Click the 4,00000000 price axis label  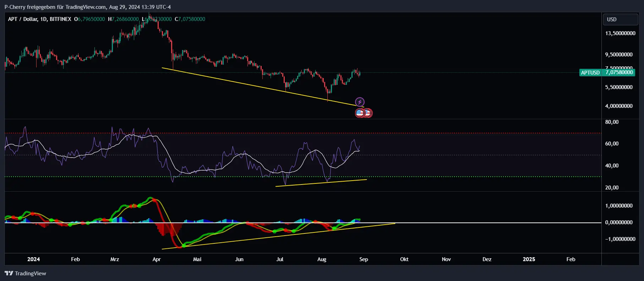pyautogui.click(x=619, y=106)
